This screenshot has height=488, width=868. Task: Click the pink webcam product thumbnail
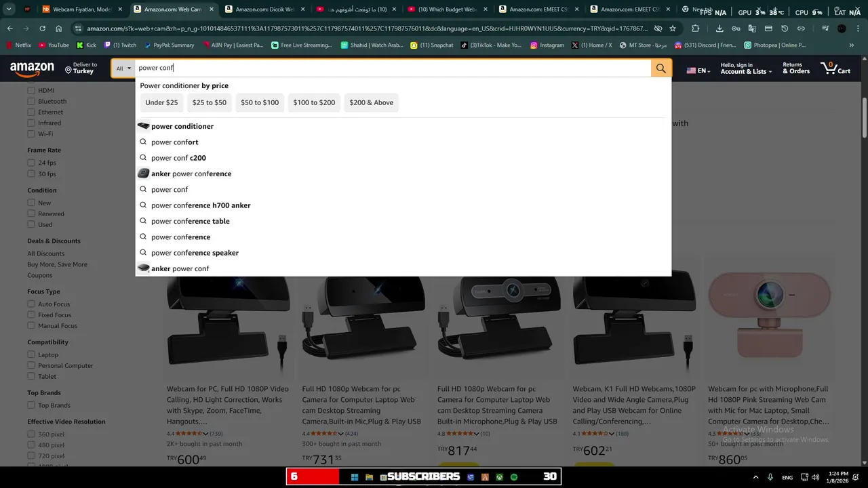click(x=770, y=317)
